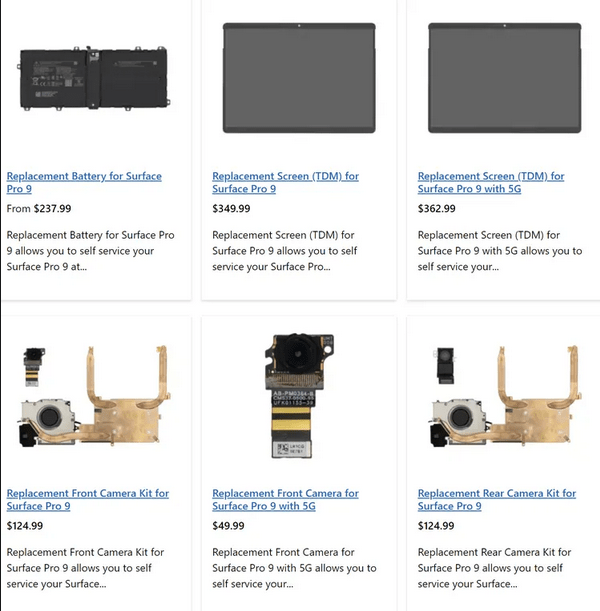Click the $362.99 5G screen price

[436, 208]
